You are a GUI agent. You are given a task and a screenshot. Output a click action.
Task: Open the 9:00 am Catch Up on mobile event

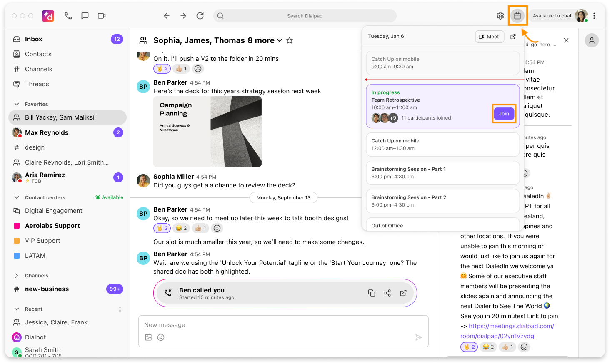[x=443, y=63]
